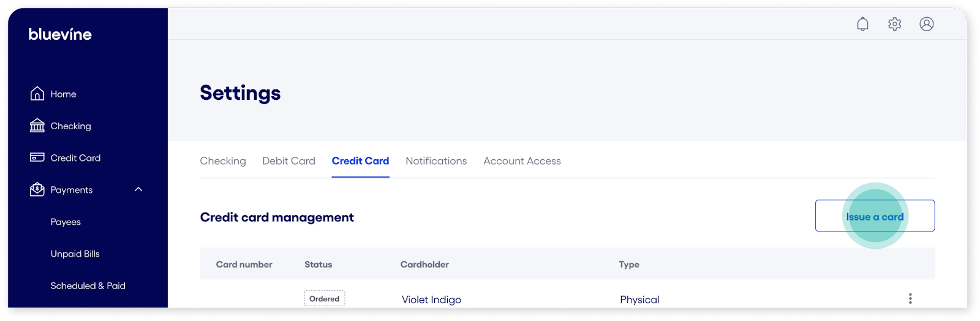Viewport: 980px width, 321px height.
Task: Click the bluevine logo
Action: coord(60,34)
